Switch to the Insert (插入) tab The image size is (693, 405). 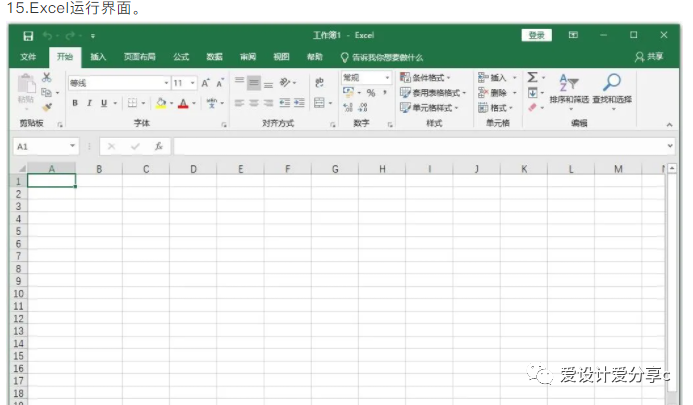[x=98, y=57]
